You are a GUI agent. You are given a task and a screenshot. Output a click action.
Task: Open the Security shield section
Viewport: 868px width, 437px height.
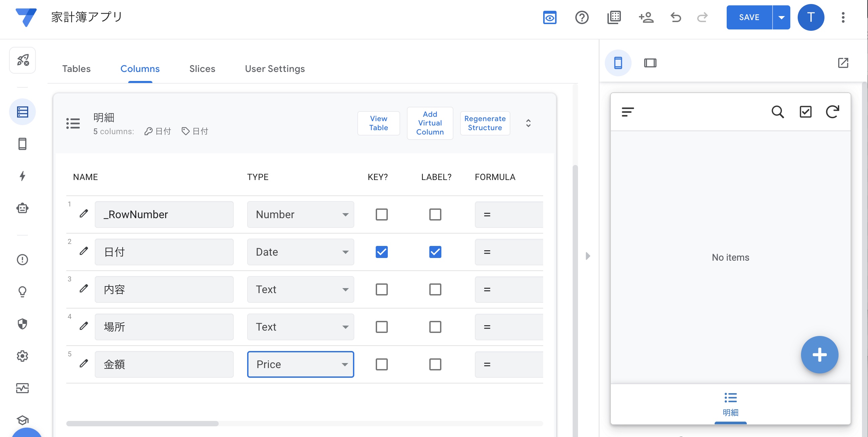(22, 324)
